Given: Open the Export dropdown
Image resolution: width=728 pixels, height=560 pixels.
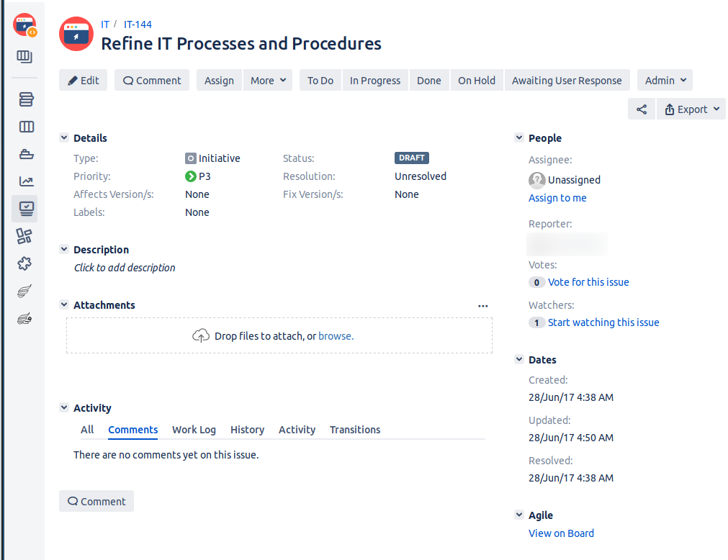Looking at the screenshot, I should coord(691,109).
